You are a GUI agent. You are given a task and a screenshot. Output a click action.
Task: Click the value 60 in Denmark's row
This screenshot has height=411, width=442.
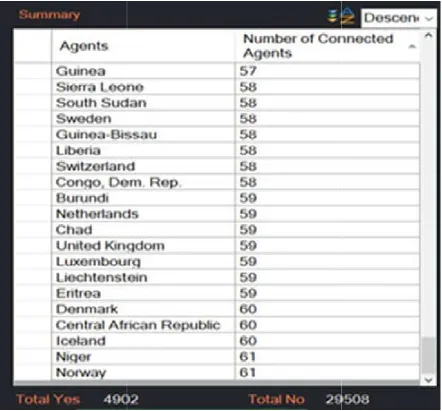248,309
